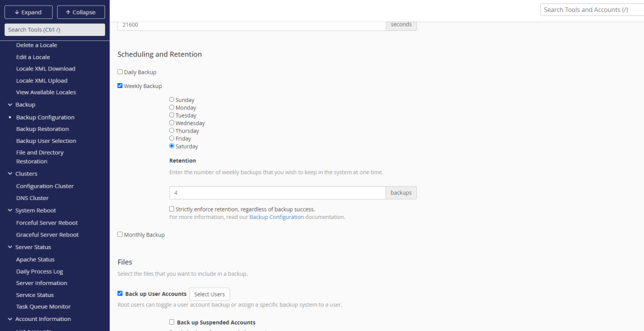
Task: Open the DNS Cluster page
Action: pos(32,198)
